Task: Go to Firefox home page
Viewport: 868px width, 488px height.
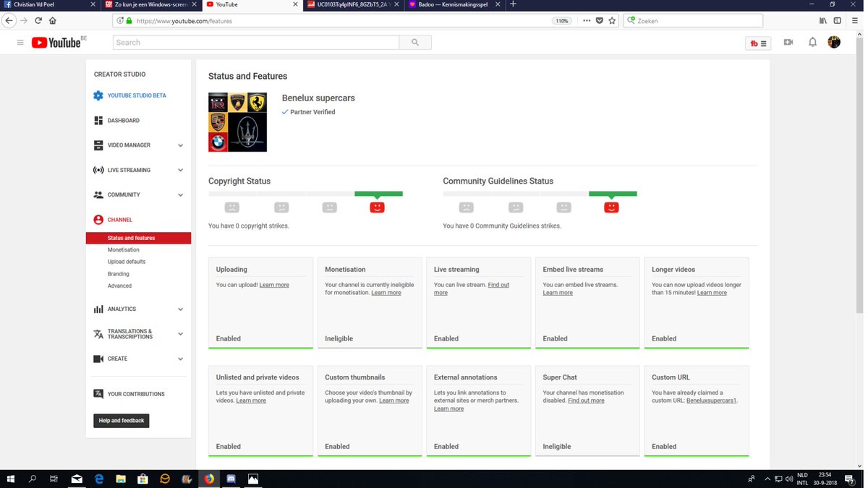Action: pyautogui.click(x=53, y=21)
